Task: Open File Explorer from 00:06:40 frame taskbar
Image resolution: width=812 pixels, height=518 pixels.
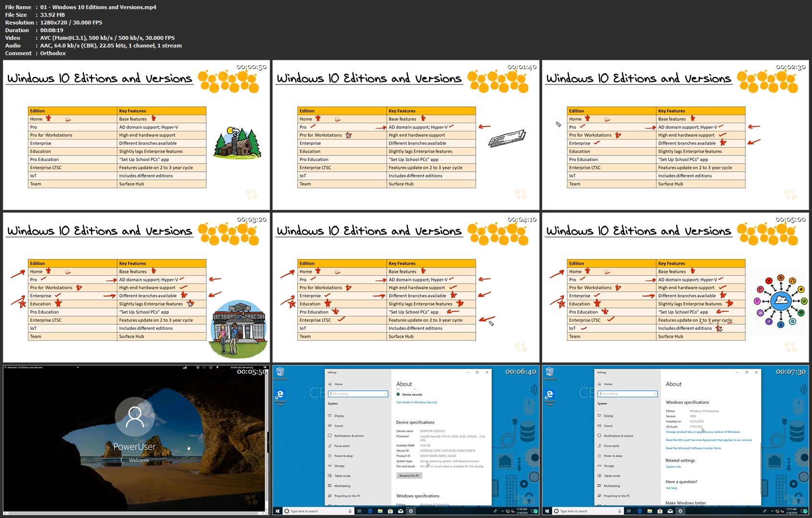Action: coord(380,511)
